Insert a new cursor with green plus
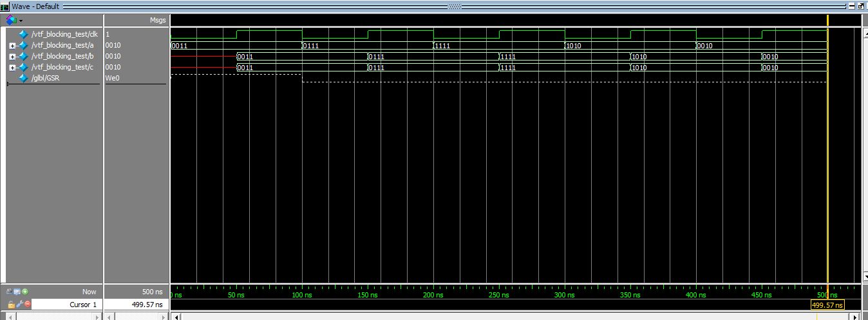This screenshot has width=868, height=320. [x=25, y=291]
